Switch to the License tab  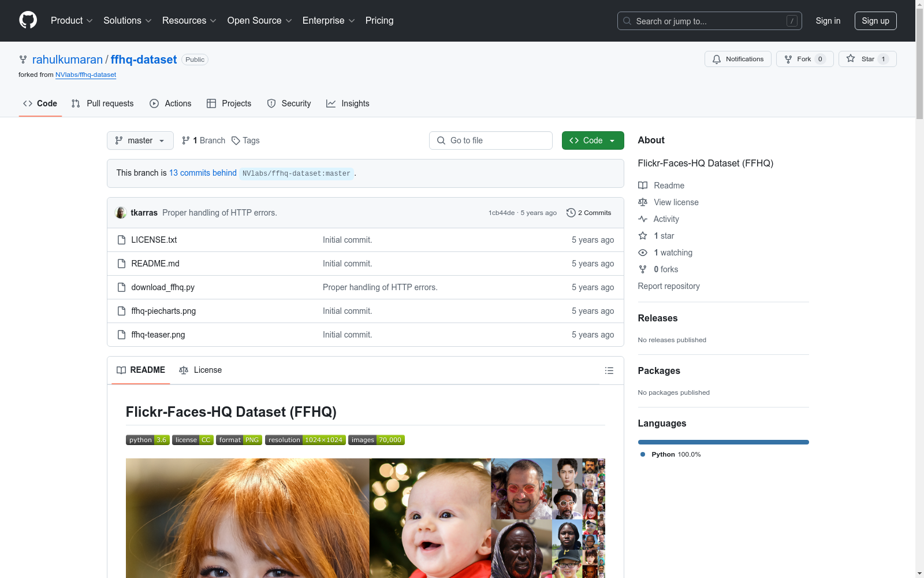tap(200, 370)
